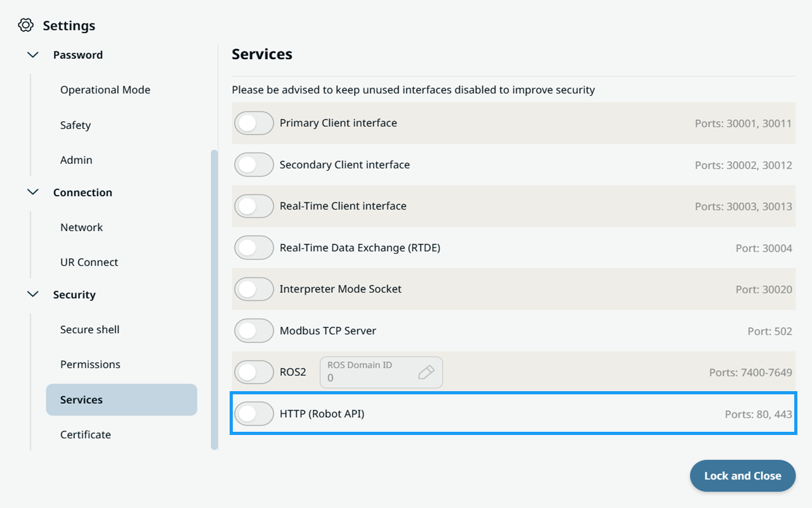Click the Lock and Close button

743,476
